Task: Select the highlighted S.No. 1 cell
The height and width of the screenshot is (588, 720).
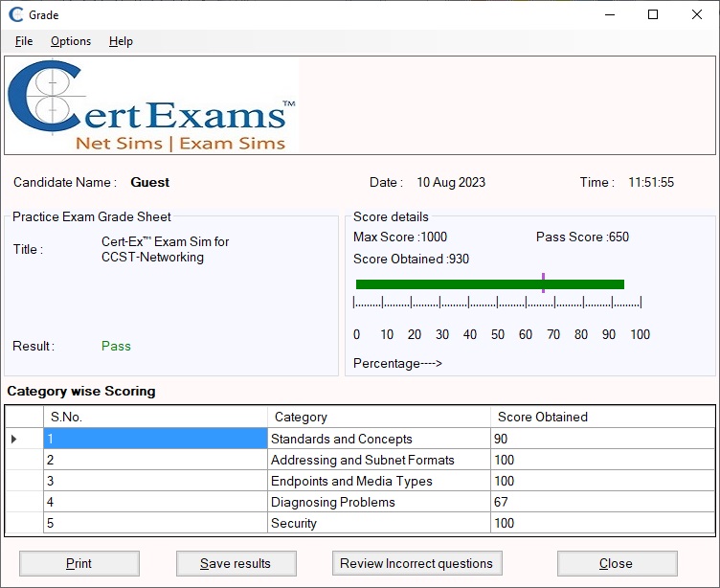Action: 155,439
